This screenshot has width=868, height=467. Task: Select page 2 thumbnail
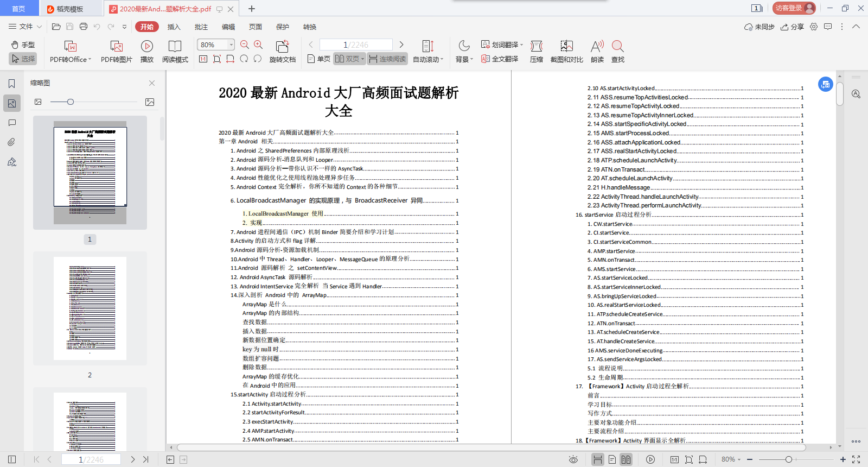(90, 308)
